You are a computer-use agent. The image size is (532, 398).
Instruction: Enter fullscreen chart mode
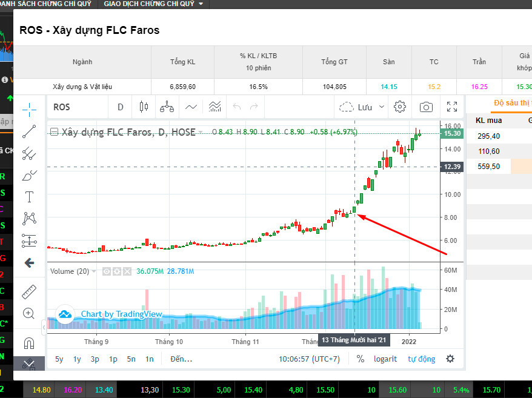tap(452, 107)
